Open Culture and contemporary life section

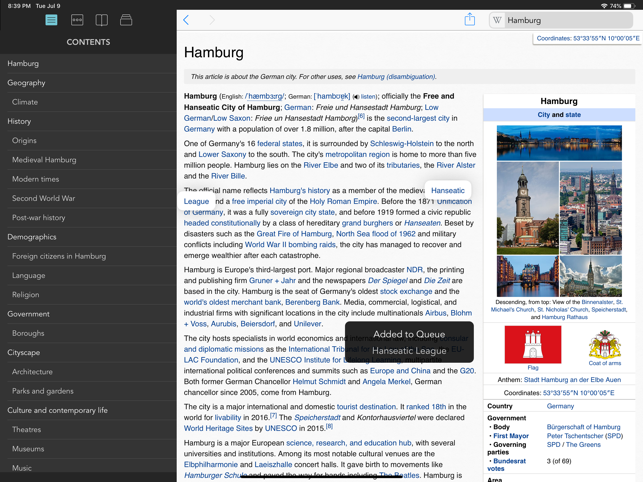(88, 411)
